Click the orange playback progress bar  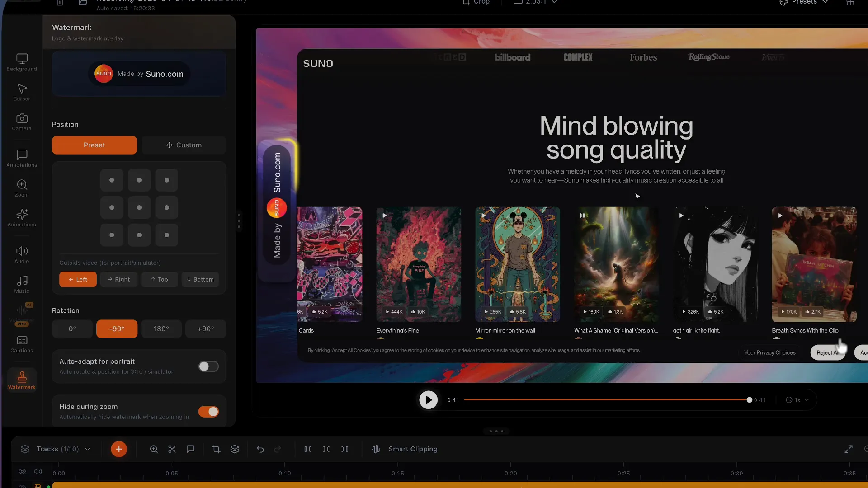pos(606,400)
